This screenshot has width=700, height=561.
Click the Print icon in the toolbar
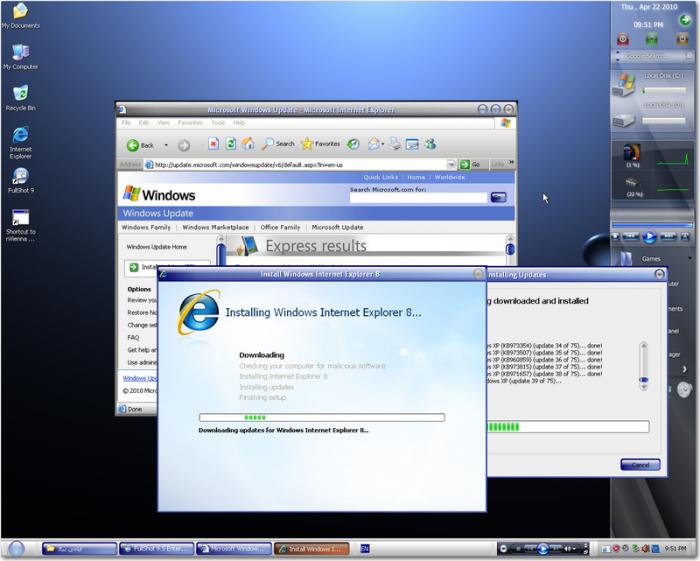395,145
